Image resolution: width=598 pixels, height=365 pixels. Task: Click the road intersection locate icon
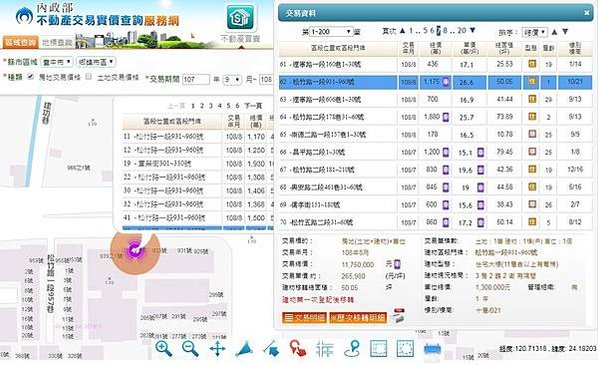[x=325, y=349]
